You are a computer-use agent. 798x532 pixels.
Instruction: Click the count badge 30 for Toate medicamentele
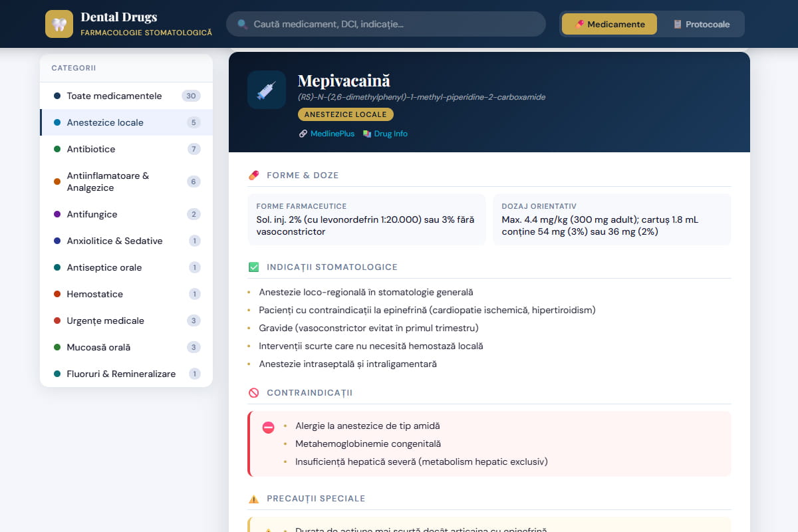(x=191, y=96)
